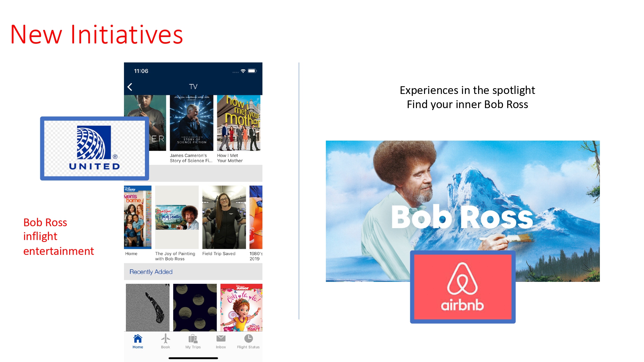Select the Raven's Home Disney poster
The image size is (644, 362).
(138, 217)
